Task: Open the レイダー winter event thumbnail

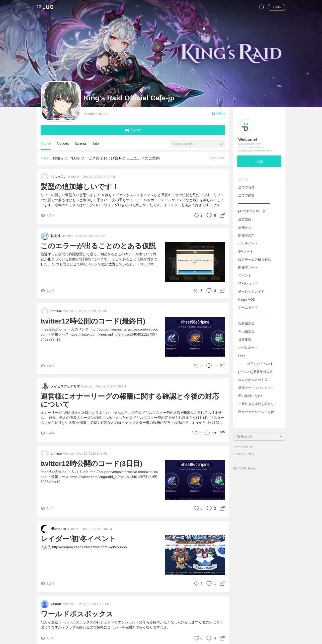Action: [x=195, y=555]
